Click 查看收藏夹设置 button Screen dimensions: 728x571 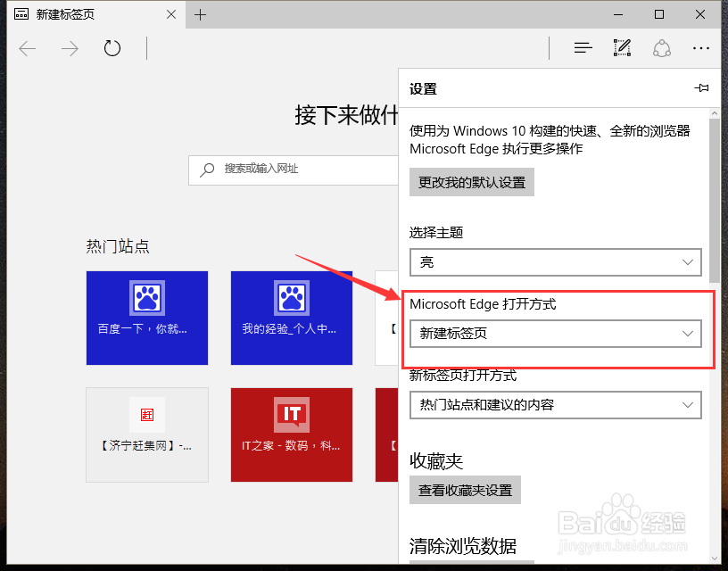pos(465,490)
